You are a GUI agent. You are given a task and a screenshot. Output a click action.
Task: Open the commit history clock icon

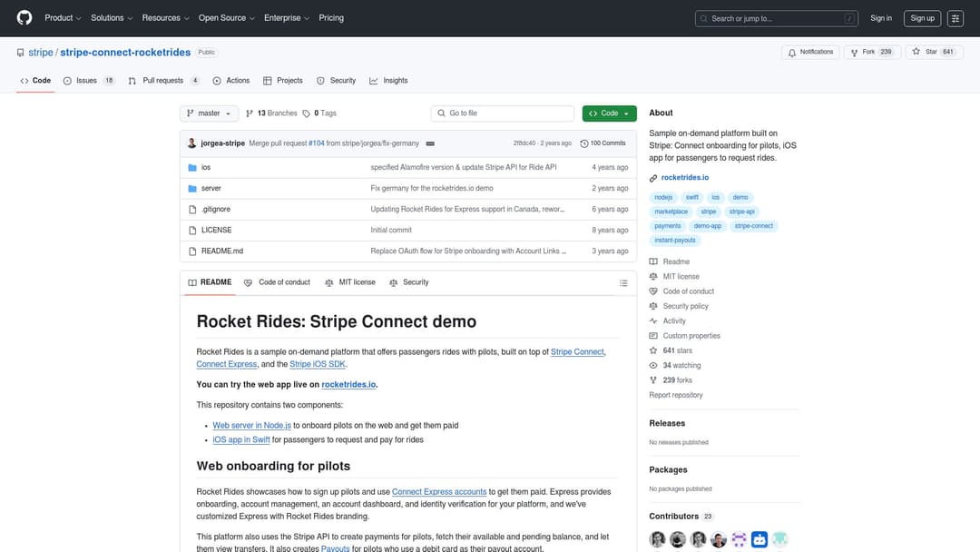pos(583,143)
